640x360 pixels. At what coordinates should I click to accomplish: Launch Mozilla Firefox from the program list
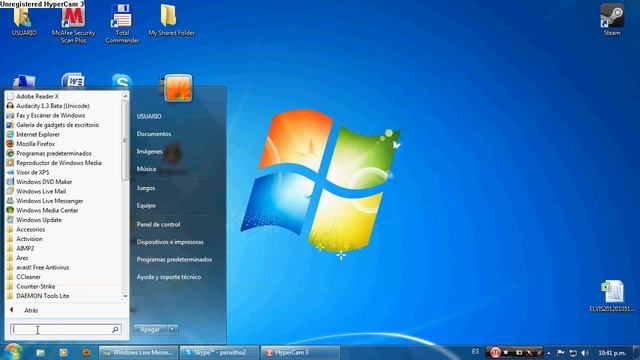click(x=35, y=144)
